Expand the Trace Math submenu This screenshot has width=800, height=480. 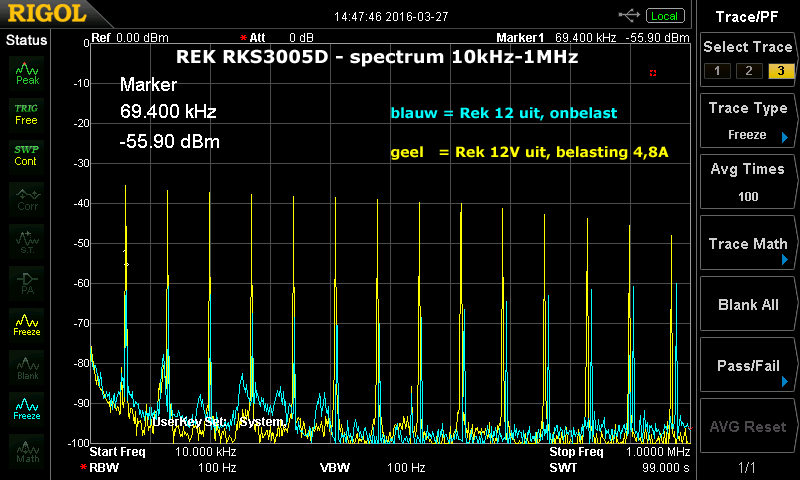[747, 243]
